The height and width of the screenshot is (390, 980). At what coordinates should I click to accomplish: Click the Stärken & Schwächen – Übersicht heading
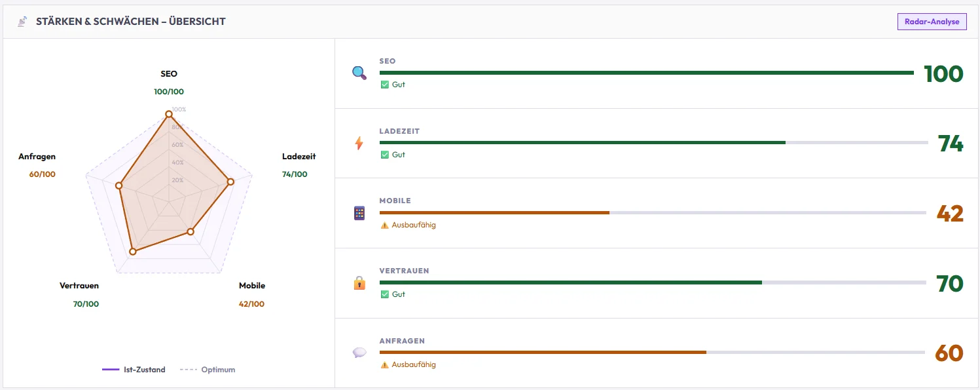point(131,22)
